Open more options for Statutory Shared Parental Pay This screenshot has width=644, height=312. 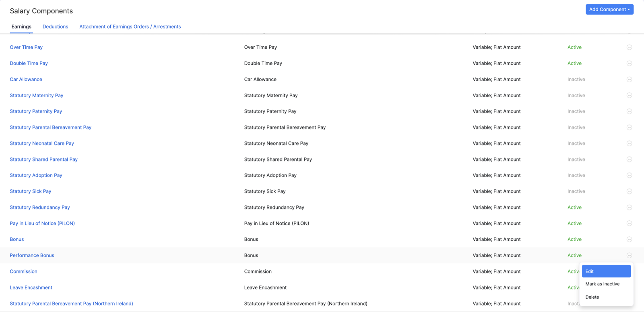[x=629, y=160]
